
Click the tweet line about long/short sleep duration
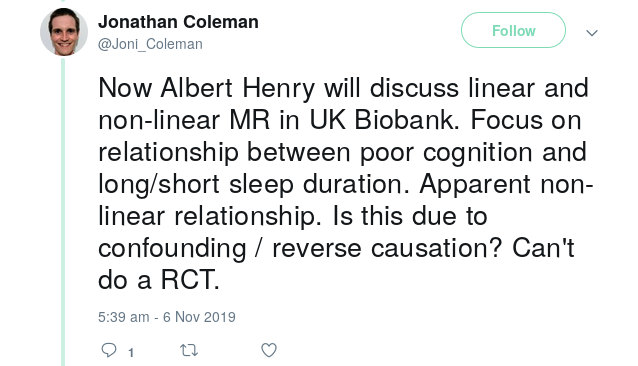click(346, 185)
